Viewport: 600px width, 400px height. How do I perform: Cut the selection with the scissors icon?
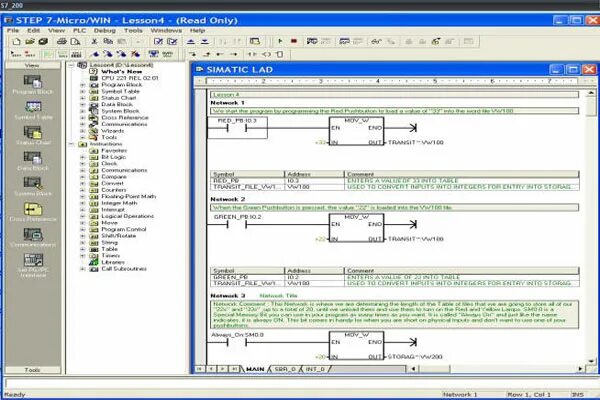click(x=94, y=41)
